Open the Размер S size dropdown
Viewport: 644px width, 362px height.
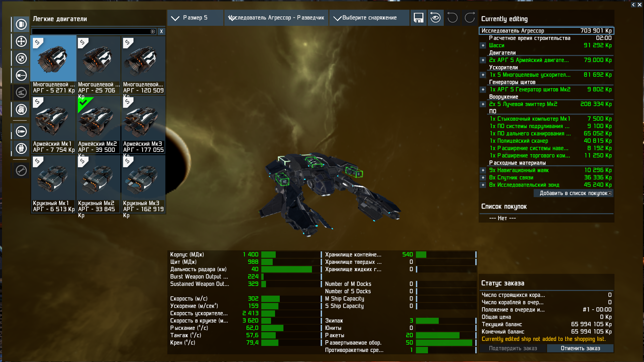click(195, 18)
